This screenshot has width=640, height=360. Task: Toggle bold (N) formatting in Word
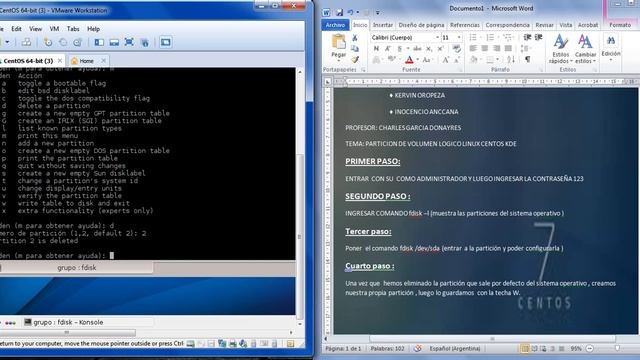[376, 49]
